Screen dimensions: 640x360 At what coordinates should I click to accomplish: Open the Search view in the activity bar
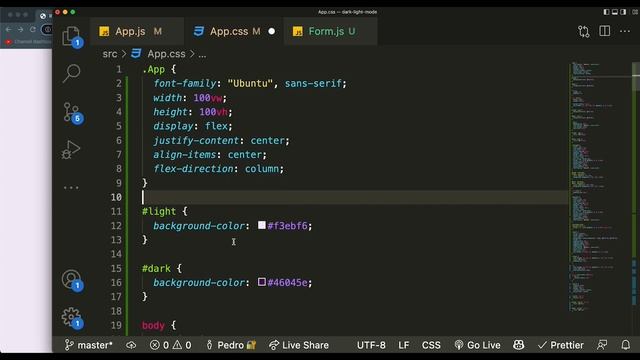point(71,73)
